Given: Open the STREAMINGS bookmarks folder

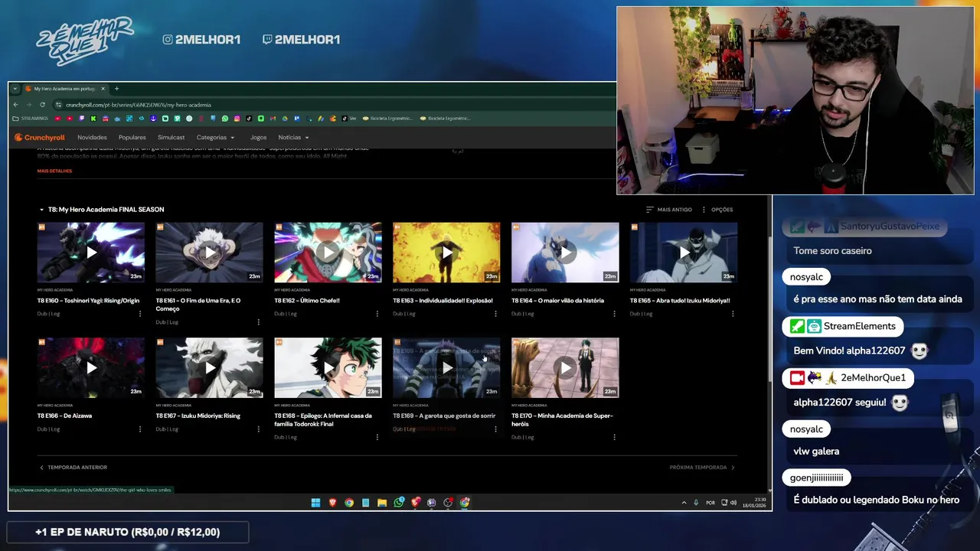Looking at the screenshot, I should (31, 119).
